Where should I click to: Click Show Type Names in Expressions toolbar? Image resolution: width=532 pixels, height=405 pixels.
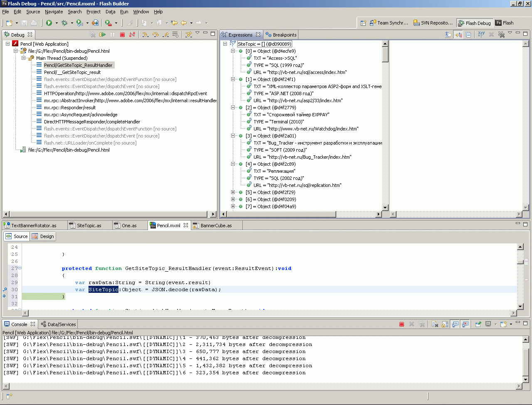[448, 34]
